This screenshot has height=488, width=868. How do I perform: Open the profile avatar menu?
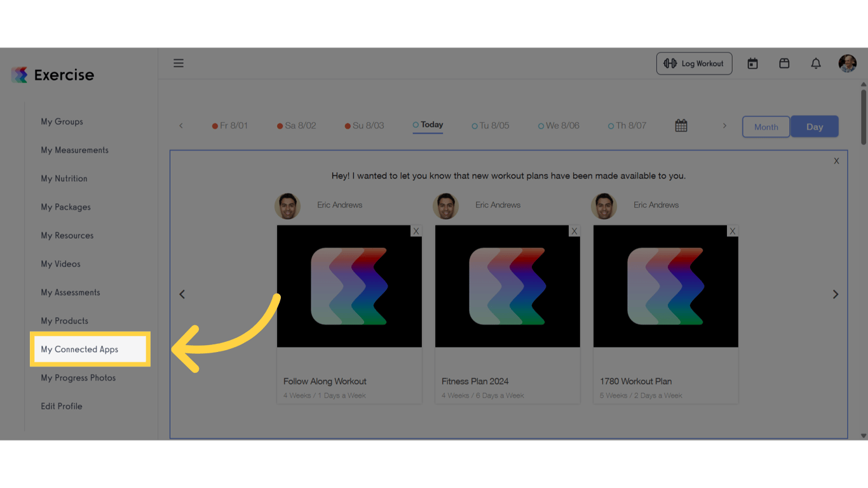[848, 63]
